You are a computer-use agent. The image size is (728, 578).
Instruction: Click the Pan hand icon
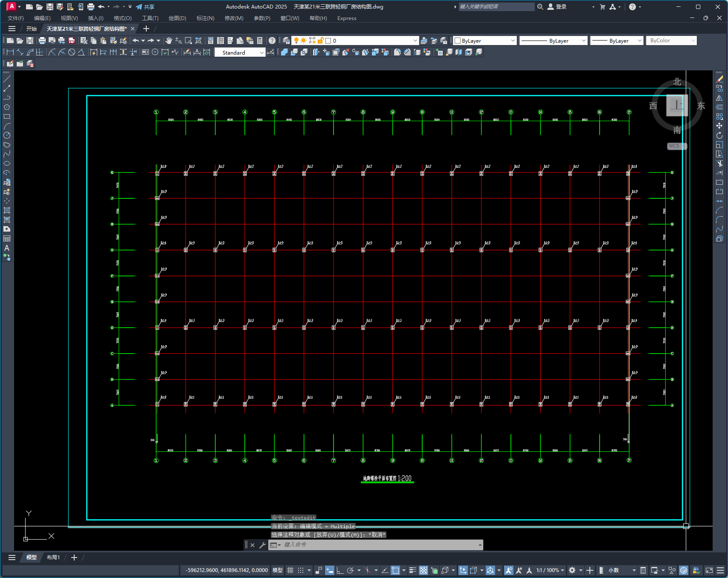click(x=169, y=41)
